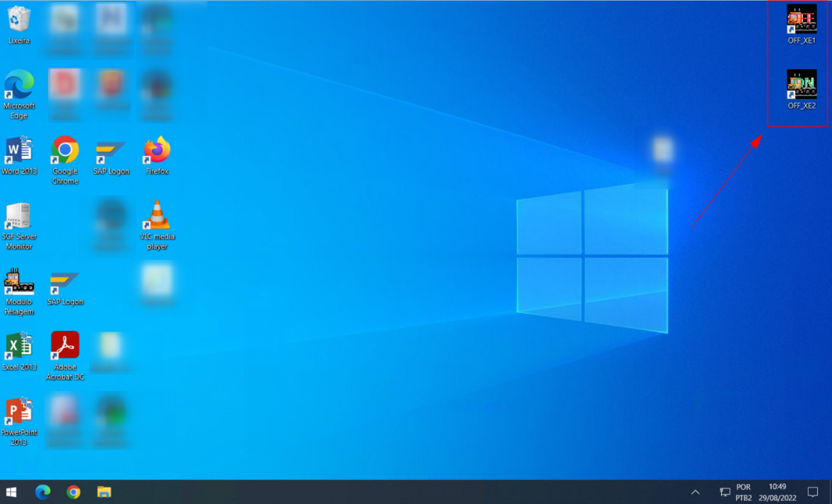The height and width of the screenshot is (504, 832).
Task: Launch Chrome from the taskbar
Action: click(x=73, y=492)
